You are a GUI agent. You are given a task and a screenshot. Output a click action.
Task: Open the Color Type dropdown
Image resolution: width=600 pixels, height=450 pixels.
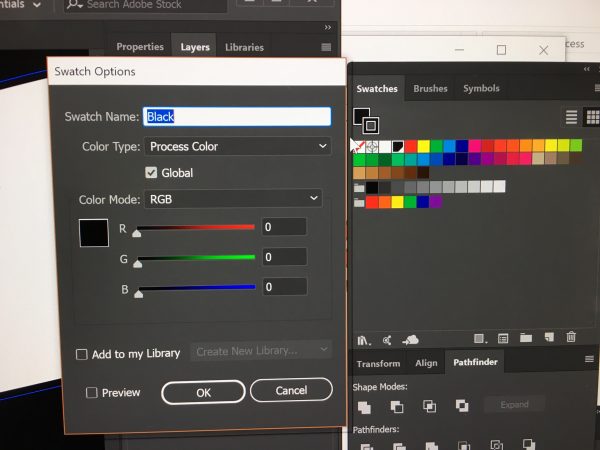coord(237,147)
